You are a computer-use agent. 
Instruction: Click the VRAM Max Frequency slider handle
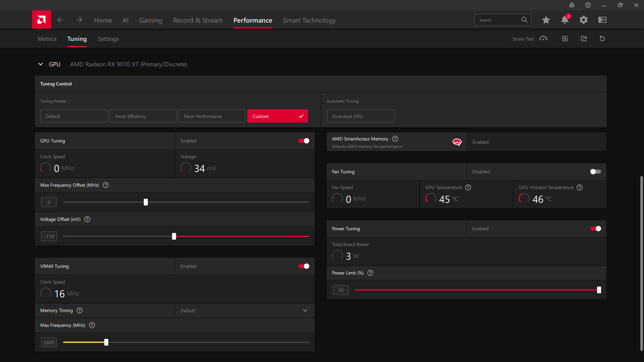106,342
